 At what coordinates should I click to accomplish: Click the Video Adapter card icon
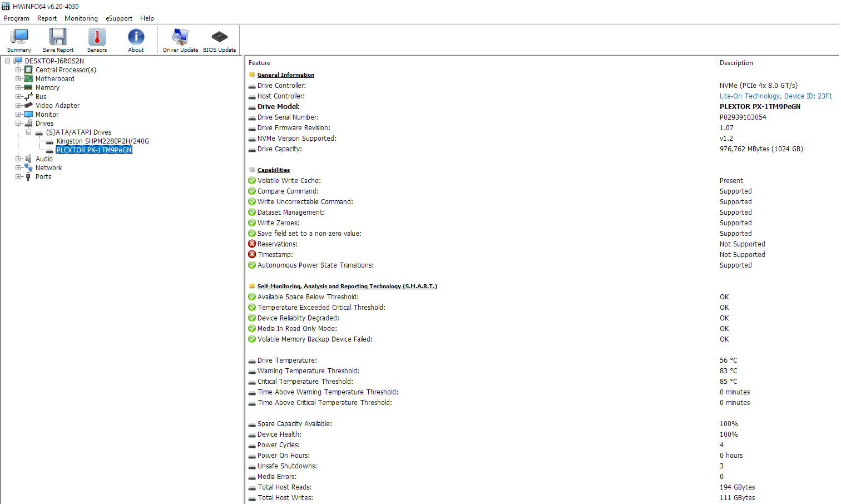(x=28, y=106)
